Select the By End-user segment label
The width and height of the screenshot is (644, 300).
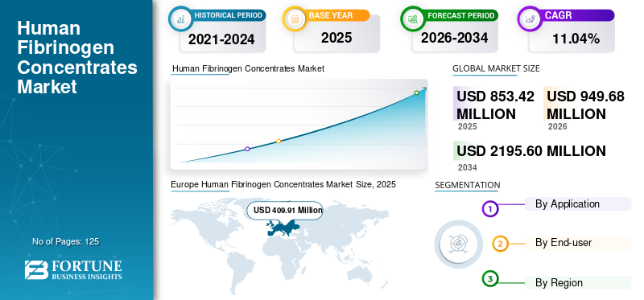[563, 243]
